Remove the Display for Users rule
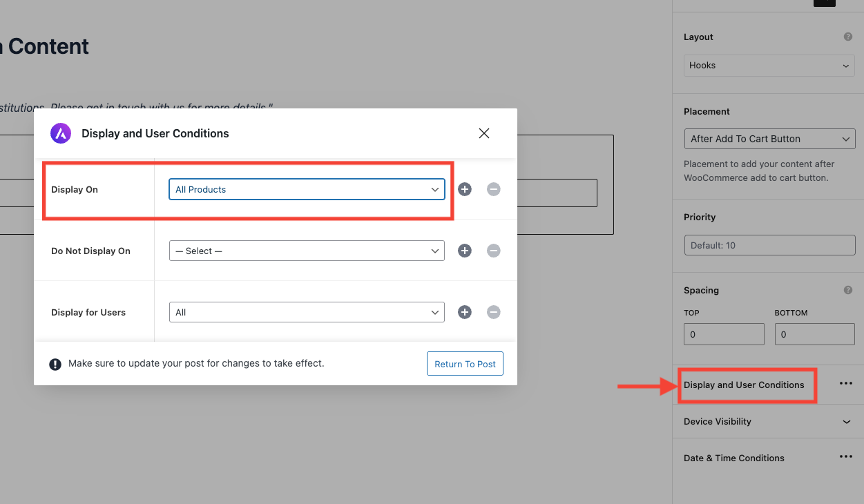Viewport: 864px width, 504px height. (x=493, y=312)
